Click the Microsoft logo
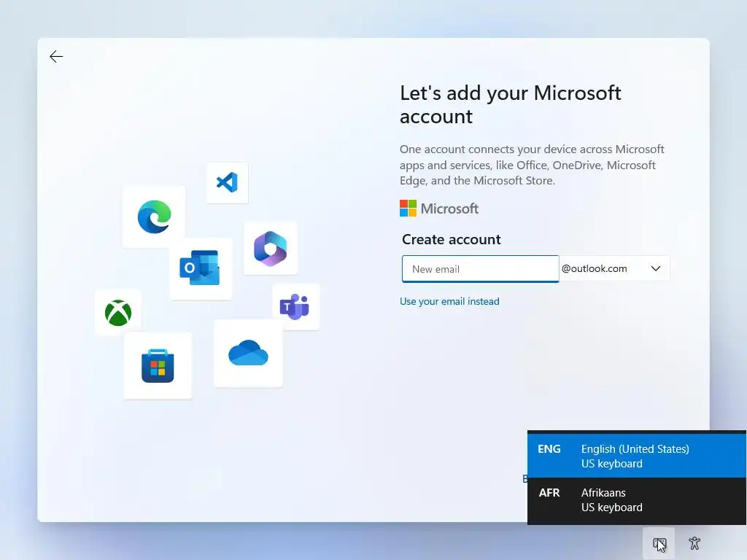This screenshot has height=560, width=747. [x=438, y=209]
